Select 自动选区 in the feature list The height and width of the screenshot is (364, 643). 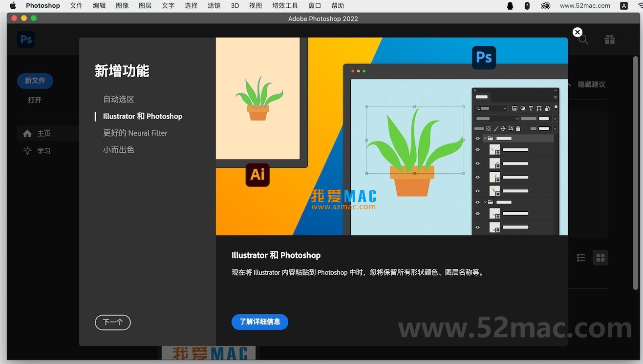[x=119, y=99]
